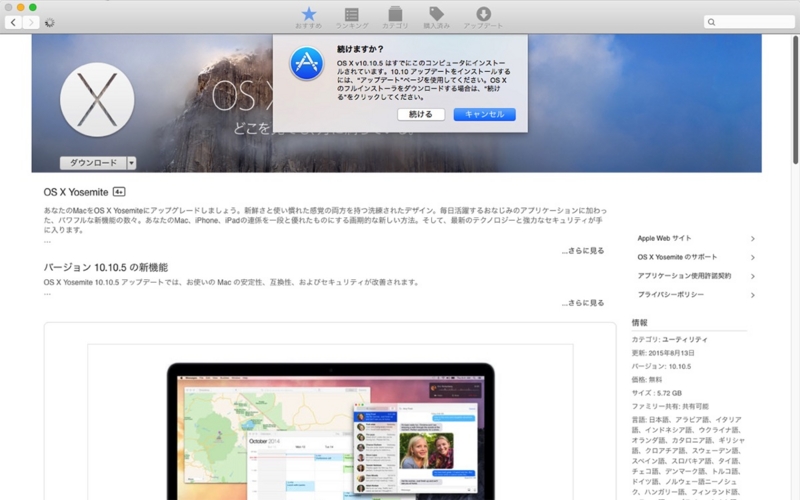The width and height of the screenshot is (800, 500).
Task: Click the search magnifier icon
Action: tap(711, 22)
